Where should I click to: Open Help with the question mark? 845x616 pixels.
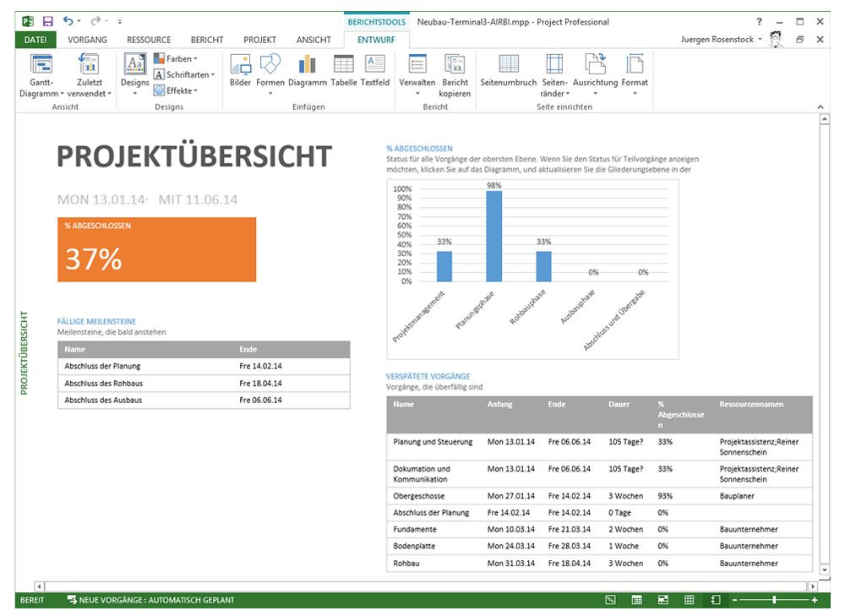pos(759,22)
